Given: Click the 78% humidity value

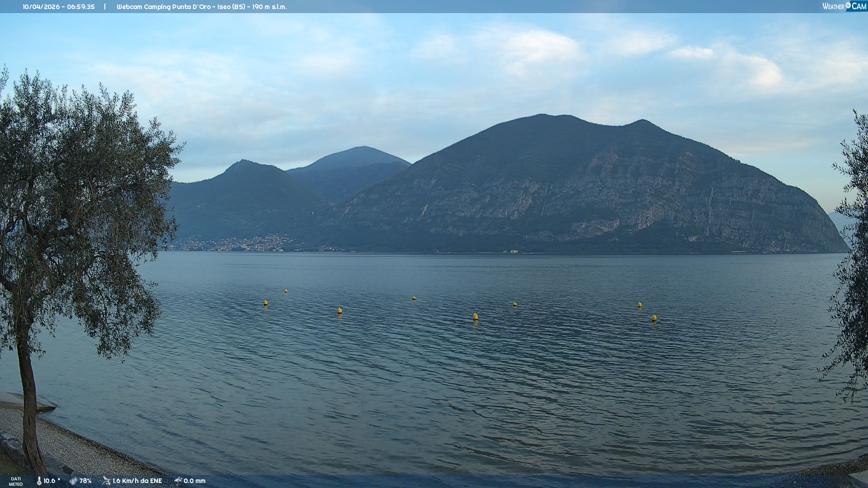Looking at the screenshot, I should (85, 481).
